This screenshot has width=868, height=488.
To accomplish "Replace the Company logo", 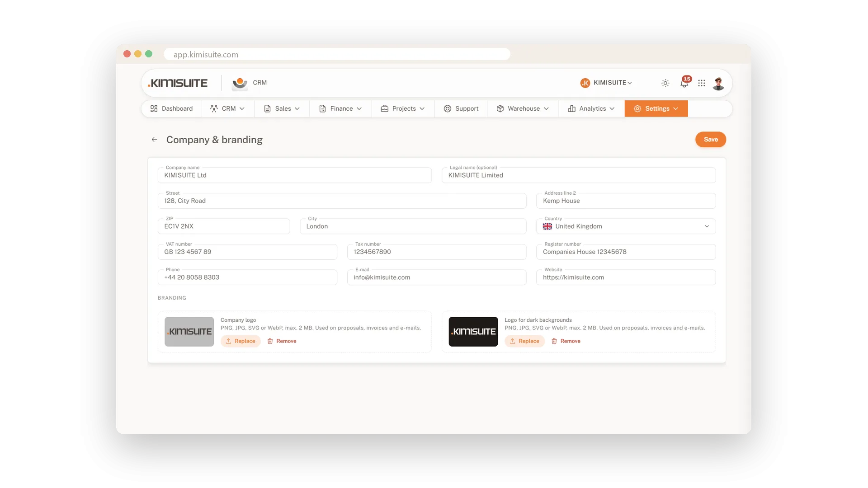I will click(241, 341).
